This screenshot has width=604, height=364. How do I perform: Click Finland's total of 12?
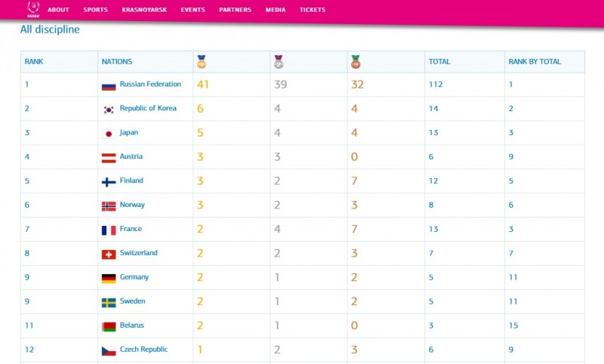(x=433, y=180)
